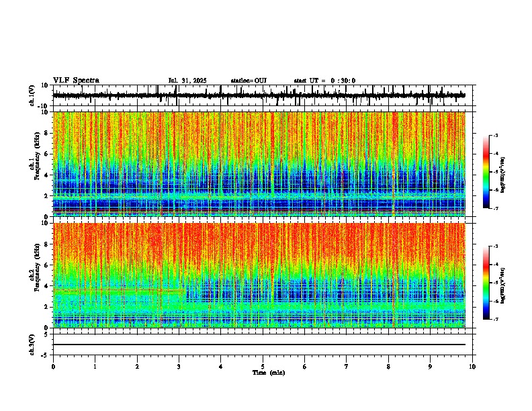Viewport: 532px width, 411px height.
Task: Click the "VLF Spectra" plot title
Action: pos(76,81)
